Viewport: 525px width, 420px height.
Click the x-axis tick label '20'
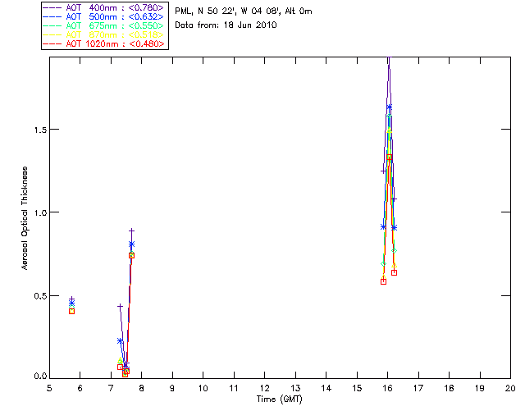point(510,389)
